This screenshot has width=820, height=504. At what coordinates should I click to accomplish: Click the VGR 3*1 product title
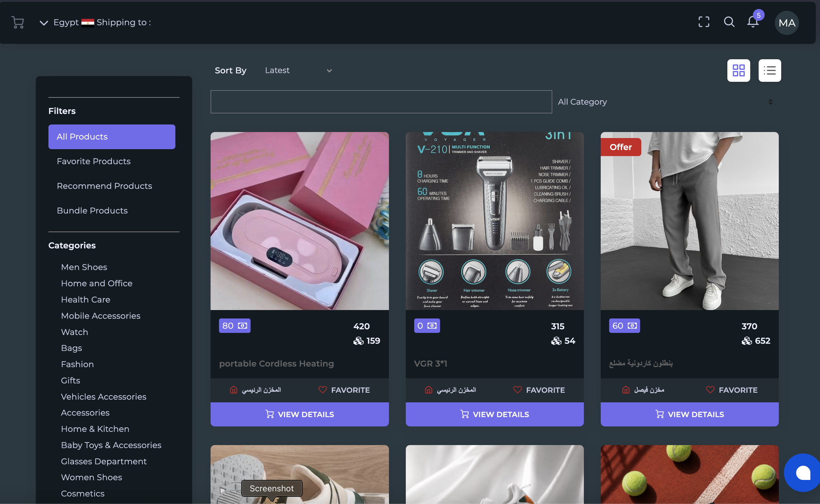[x=430, y=364]
